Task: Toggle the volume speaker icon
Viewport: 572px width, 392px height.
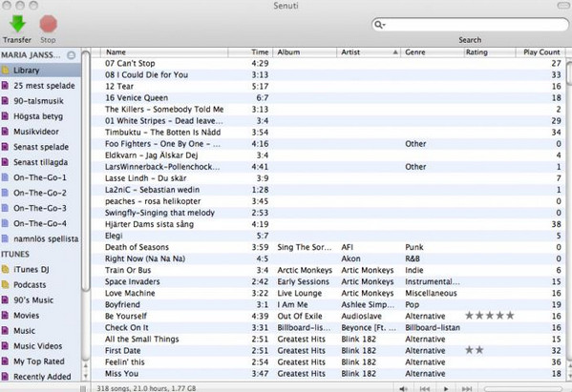Action: 403,389
